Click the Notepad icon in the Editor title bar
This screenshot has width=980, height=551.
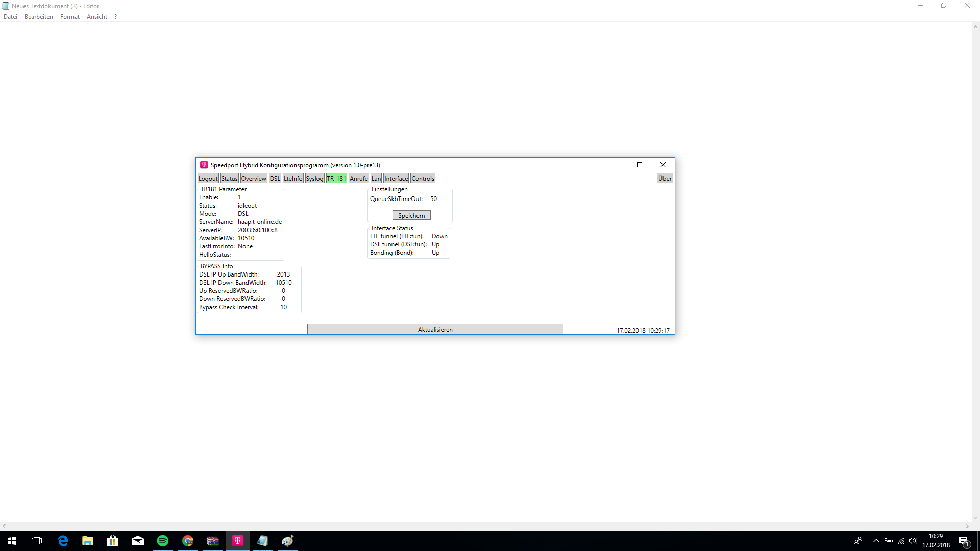[6, 6]
